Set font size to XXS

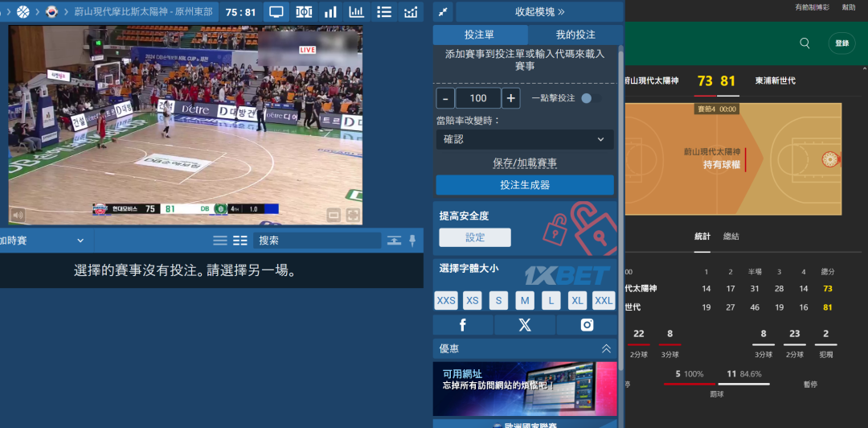(x=446, y=301)
